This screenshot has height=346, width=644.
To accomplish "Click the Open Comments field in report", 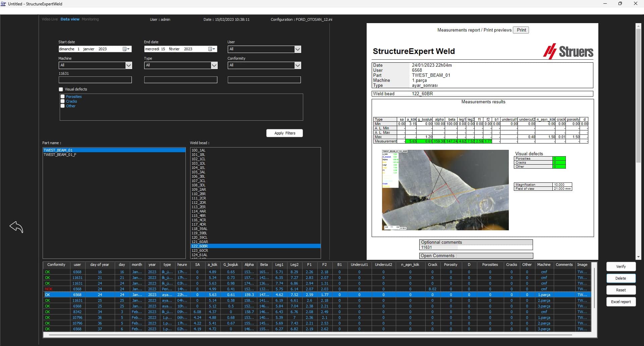I will pyautogui.click(x=476, y=256).
